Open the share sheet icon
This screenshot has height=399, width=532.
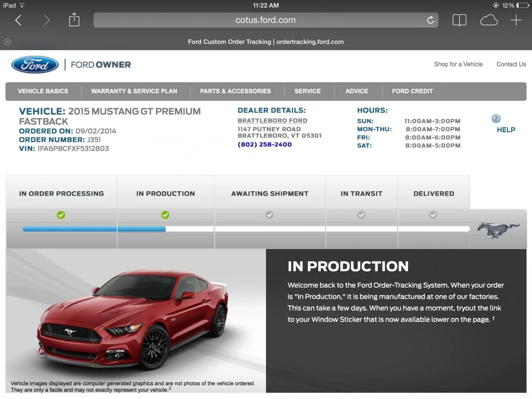[74, 20]
